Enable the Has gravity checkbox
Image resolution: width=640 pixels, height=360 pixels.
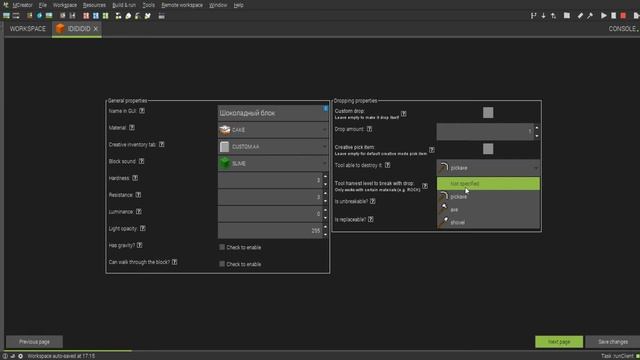coord(222,247)
